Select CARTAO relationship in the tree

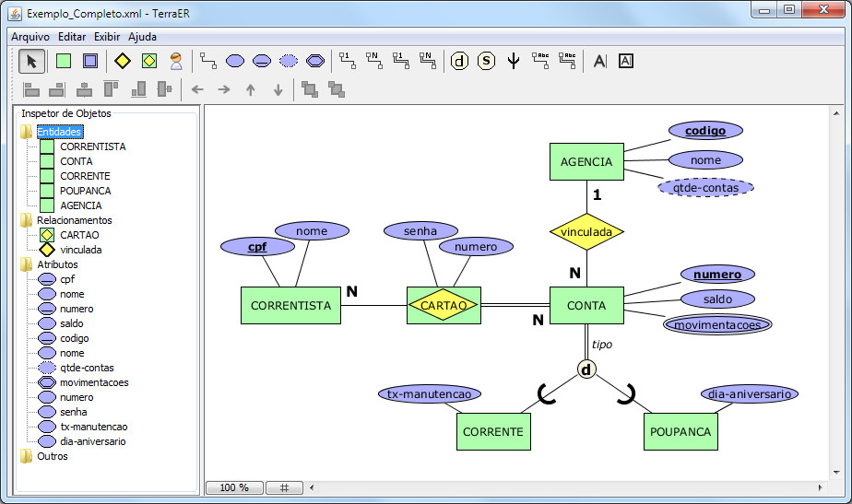coord(79,235)
